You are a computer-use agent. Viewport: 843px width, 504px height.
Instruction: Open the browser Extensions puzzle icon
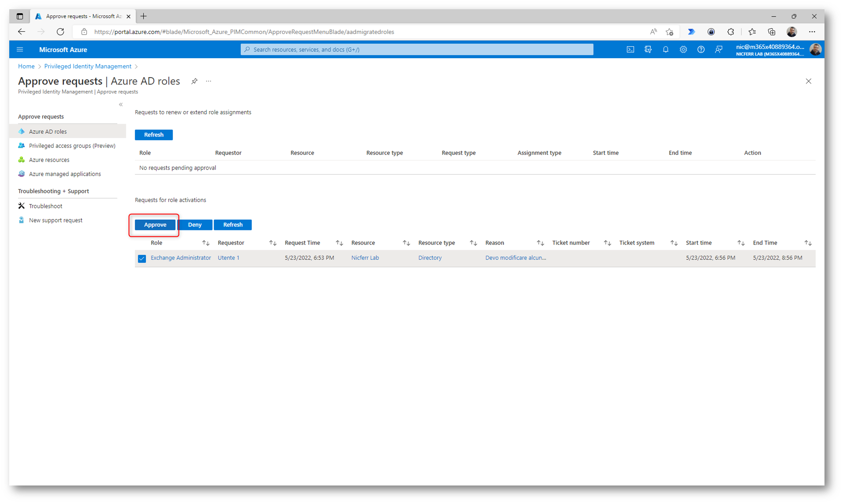point(730,32)
